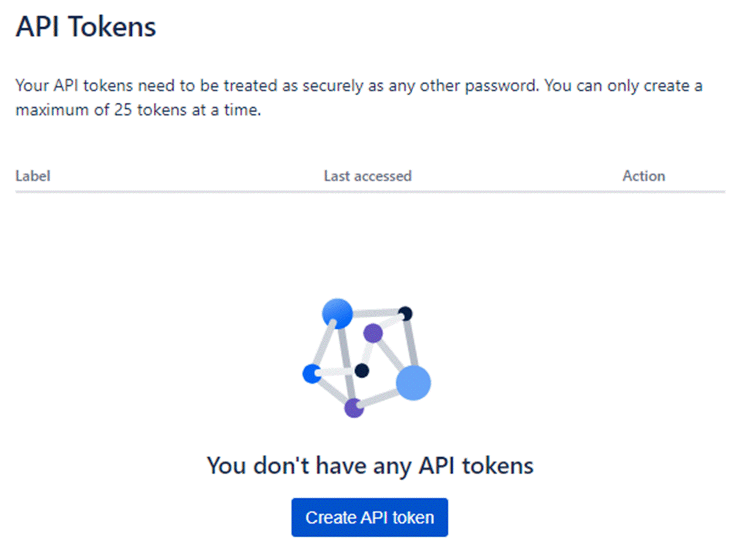Screen dimensions: 747x560
Task: Click the gray bar joining the top two nodes
Action: pos(375,313)
